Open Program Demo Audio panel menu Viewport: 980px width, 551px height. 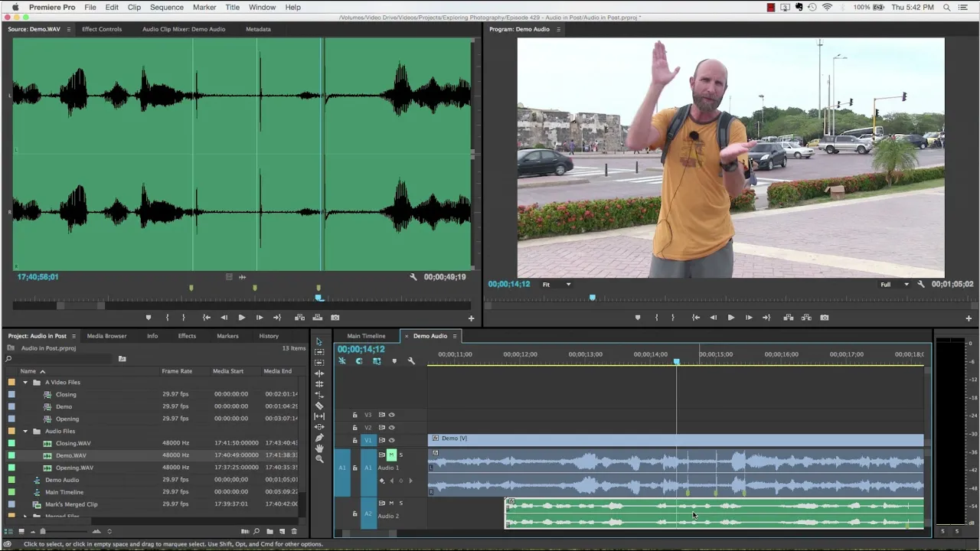tap(558, 29)
